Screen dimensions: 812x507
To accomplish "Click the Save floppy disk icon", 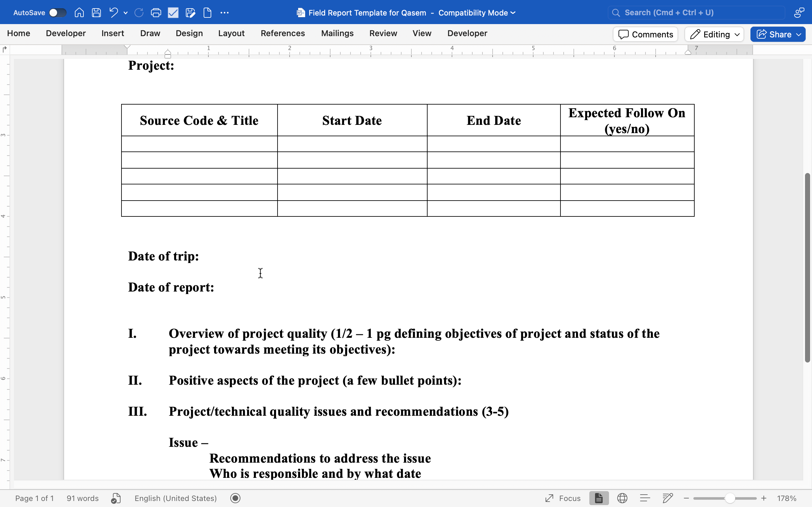I will (x=96, y=13).
